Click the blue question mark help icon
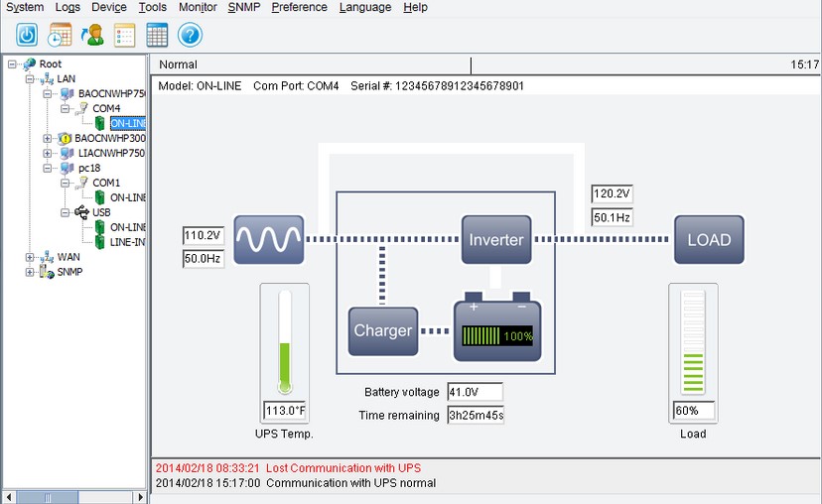The image size is (822, 504). coord(190,35)
